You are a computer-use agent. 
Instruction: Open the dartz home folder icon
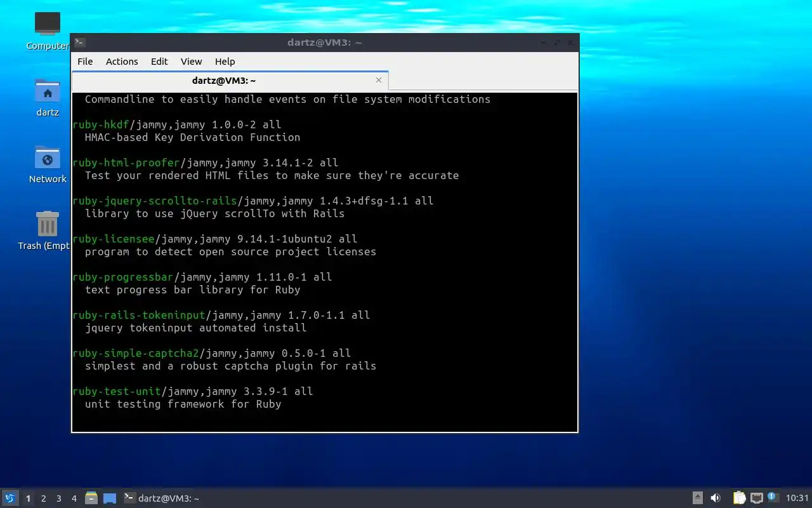point(48,98)
